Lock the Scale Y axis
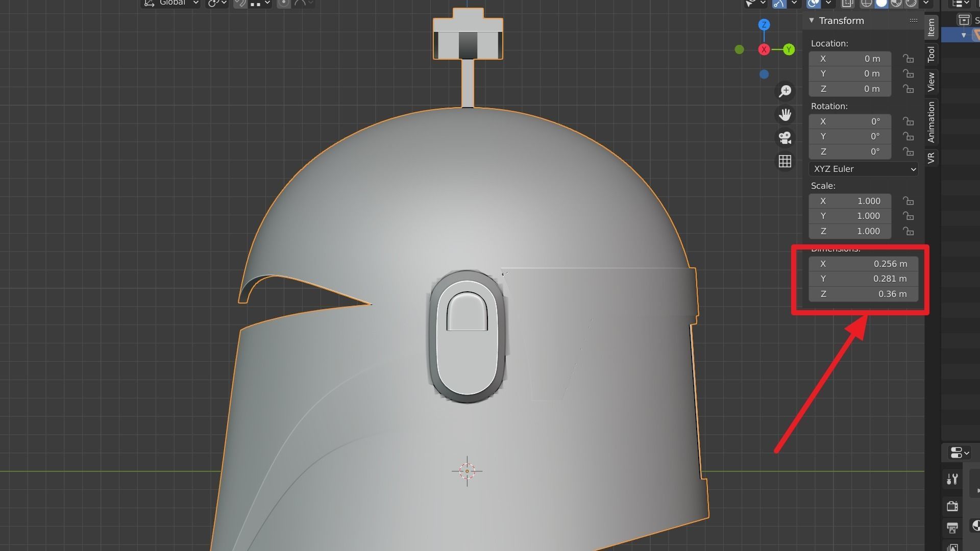980x551 pixels. point(908,216)
